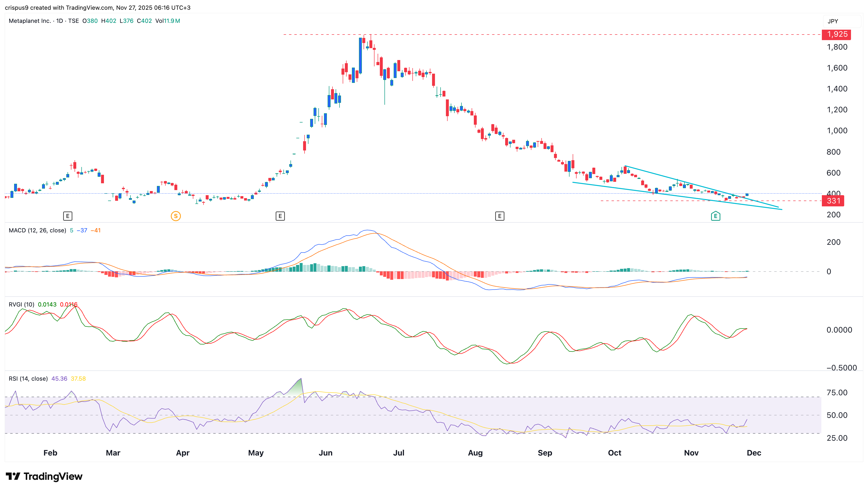Click the JPY currency button top right

coord(833,21)
